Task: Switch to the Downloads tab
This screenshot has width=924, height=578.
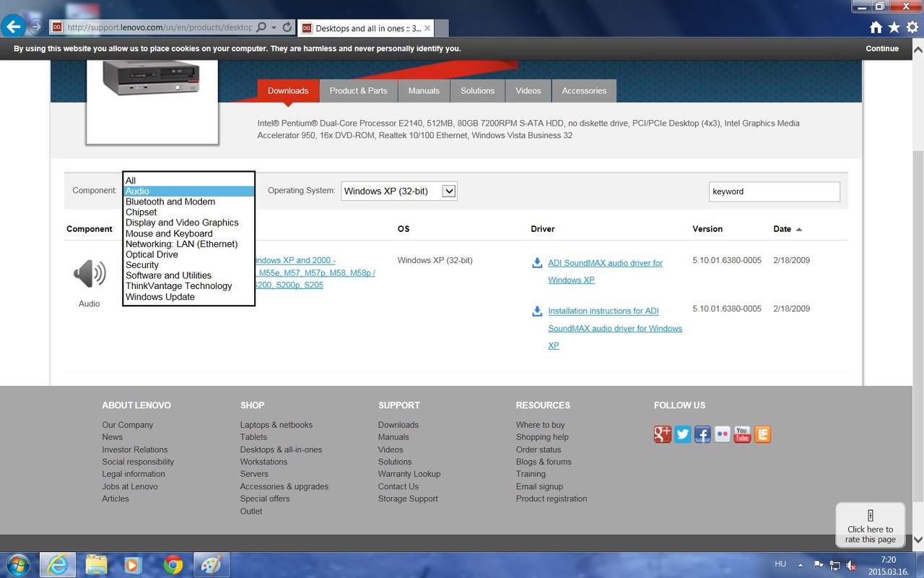Action: 288,91
